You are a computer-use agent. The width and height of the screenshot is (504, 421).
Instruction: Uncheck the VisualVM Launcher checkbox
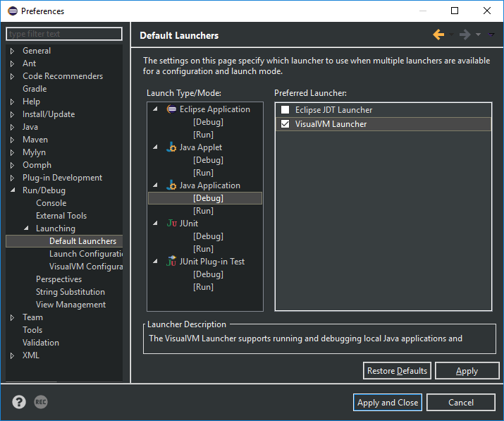coord(285,124)
